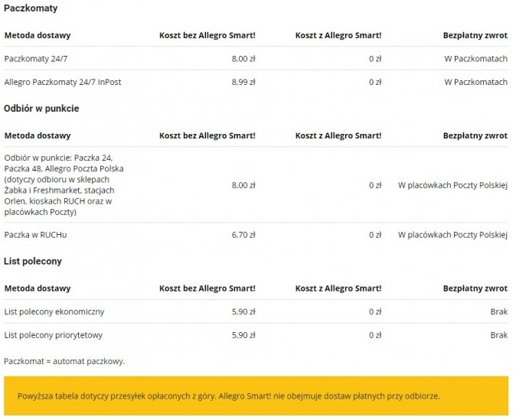The width and height of the screenshot is (513, 420).
Task: Select "Koszt z Allegro Smart!" header under Odbiór w punkcie
Action: coord(338,135)
